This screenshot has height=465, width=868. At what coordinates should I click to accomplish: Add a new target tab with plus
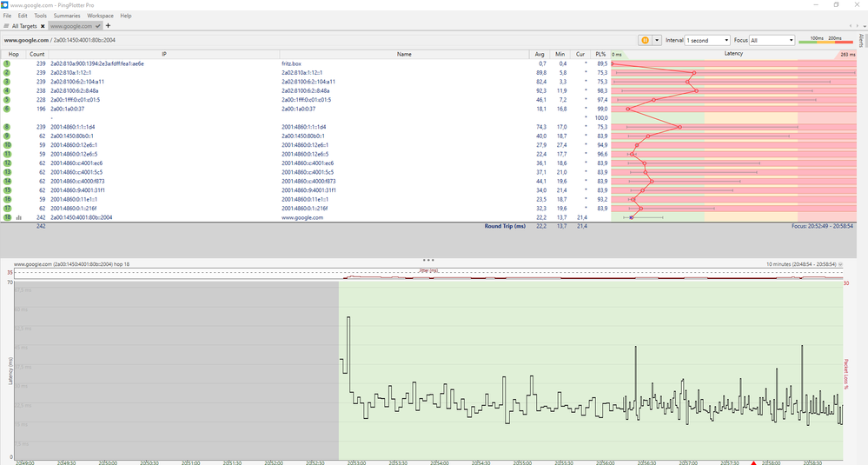[x=108, y=25]
